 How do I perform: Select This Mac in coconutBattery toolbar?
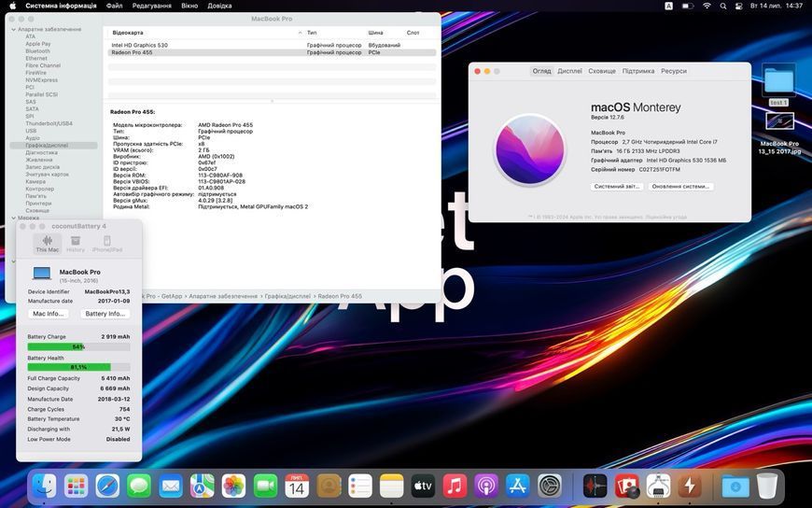point(47,244)
